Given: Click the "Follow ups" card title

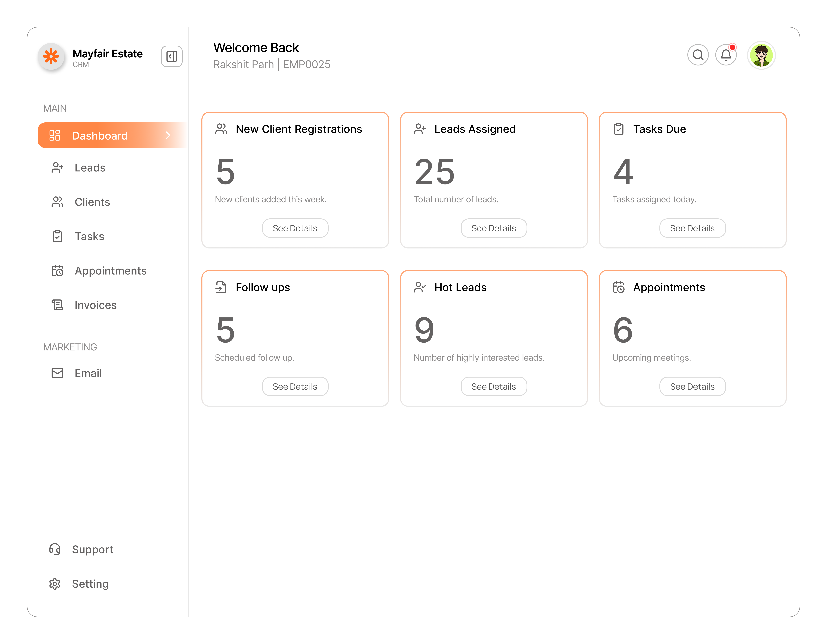Looking at the screenshot, I should coord(263,287).
